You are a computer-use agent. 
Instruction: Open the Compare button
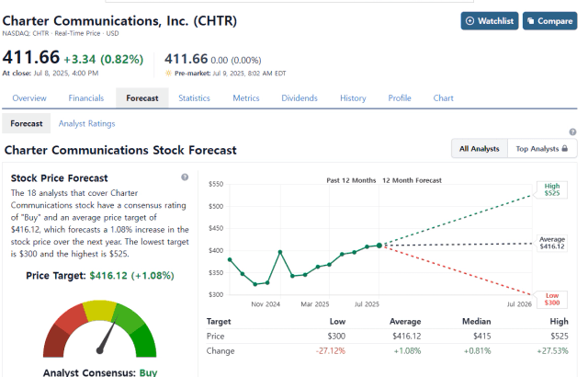tap(549, 21)
